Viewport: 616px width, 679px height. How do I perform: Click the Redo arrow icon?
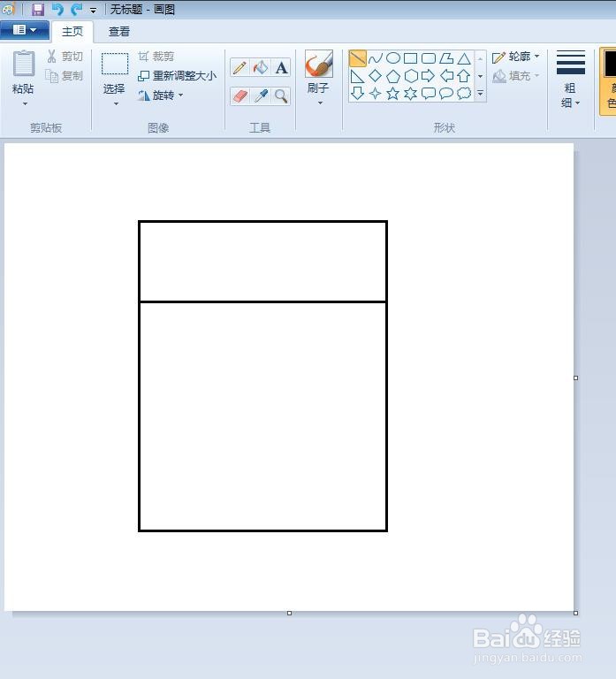click(x=76, y=9)
